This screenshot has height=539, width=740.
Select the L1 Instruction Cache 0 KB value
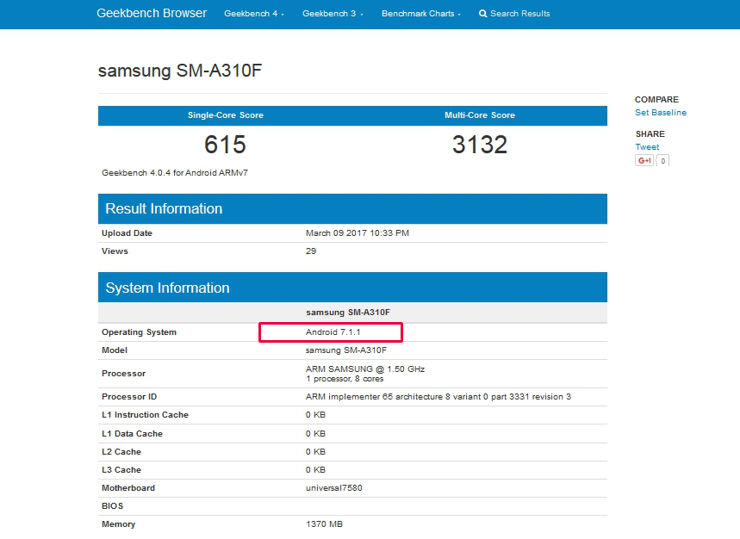[315, 415]
